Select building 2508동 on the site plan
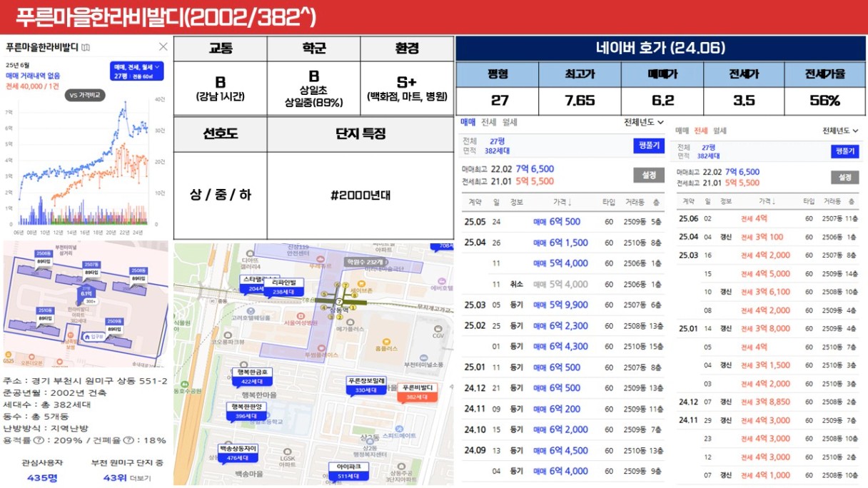Screen dimensions: 868x488 (x=138, y=273)
